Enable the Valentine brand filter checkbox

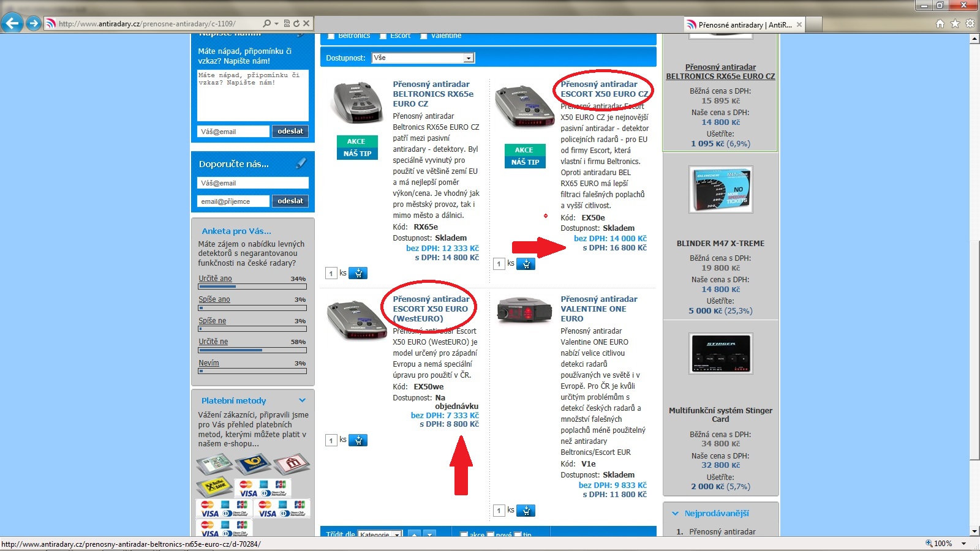click(424, 36)
